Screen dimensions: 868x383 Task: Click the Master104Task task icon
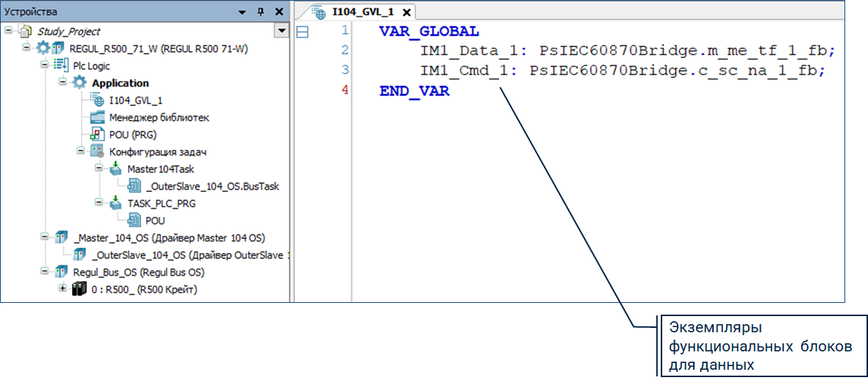pos(116,169)
